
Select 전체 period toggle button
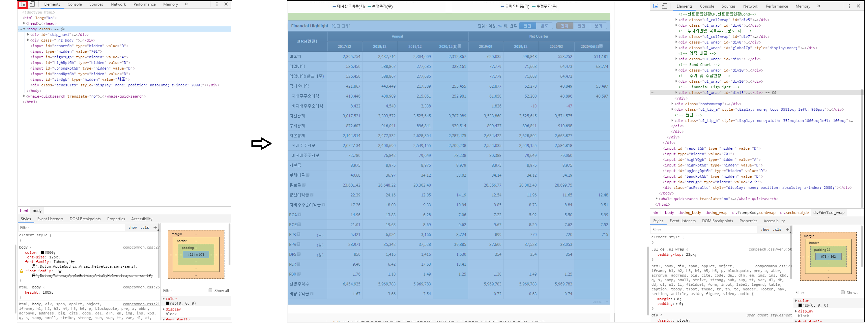click(x=565, y=26)
